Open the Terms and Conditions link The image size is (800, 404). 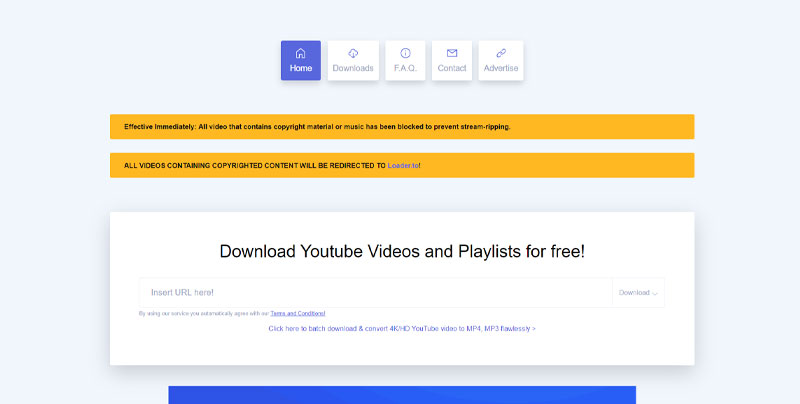click(x=297, y=313)
